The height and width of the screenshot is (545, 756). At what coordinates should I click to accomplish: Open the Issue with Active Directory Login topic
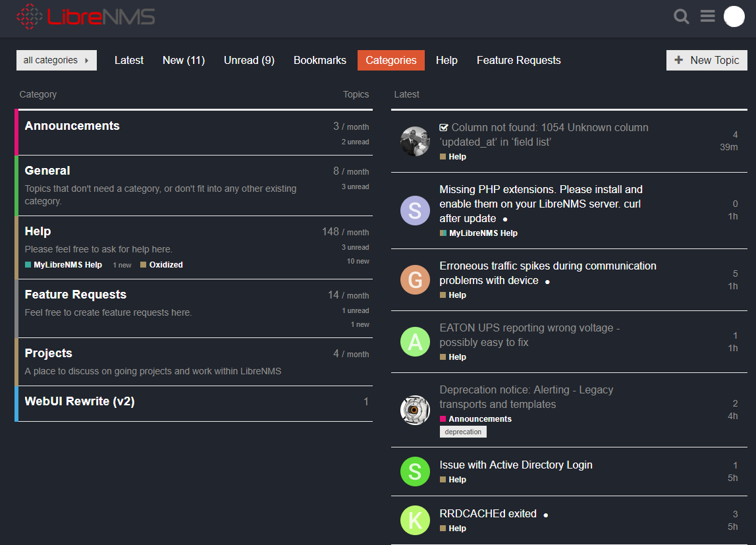[516, 465]
